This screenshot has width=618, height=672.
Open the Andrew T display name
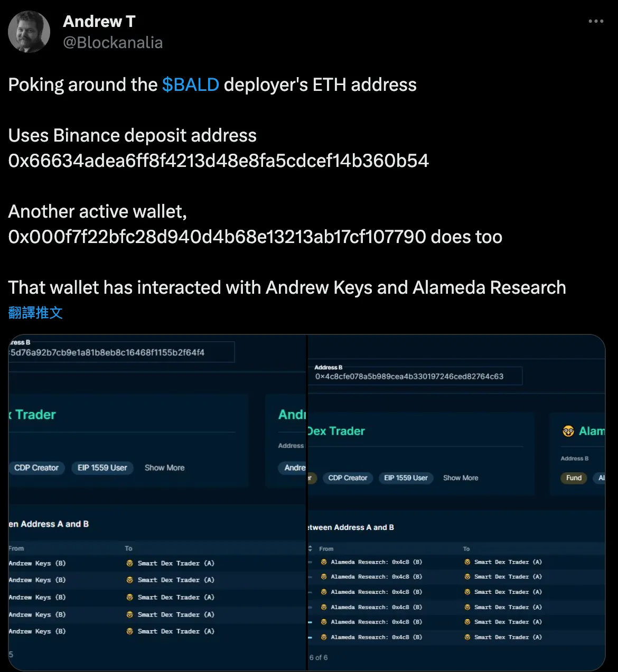pyautogui.click(x=99, y=21)
